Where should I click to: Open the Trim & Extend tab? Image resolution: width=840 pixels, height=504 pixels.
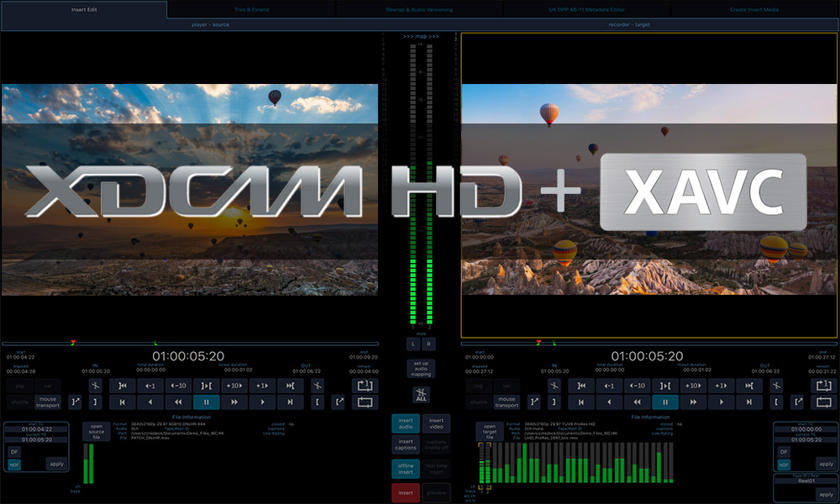click(252, 9)
